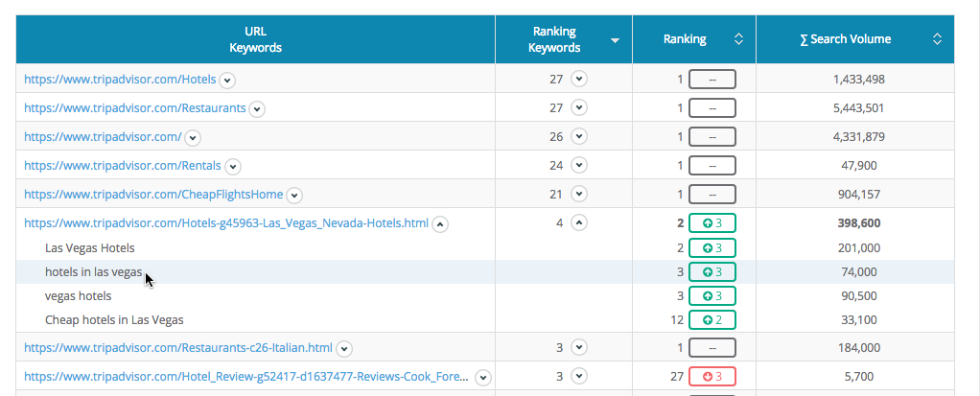
Task: Expand keywords beside the Hotel_Review URL
Action: pos(483,377)
